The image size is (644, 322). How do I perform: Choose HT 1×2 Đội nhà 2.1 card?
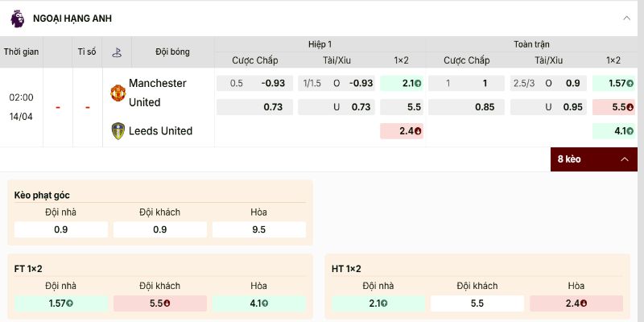pos(378,303)
